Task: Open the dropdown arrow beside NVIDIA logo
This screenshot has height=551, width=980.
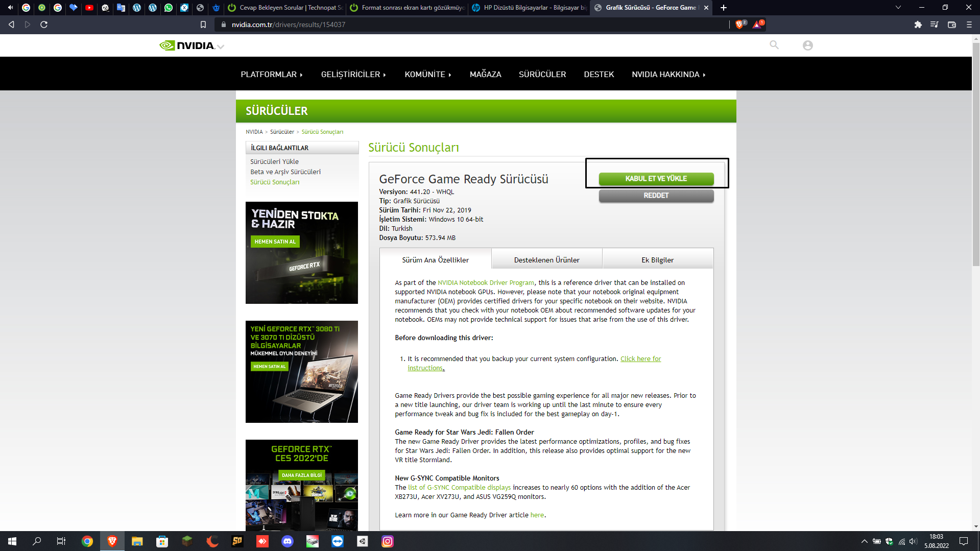Action: 221,46
